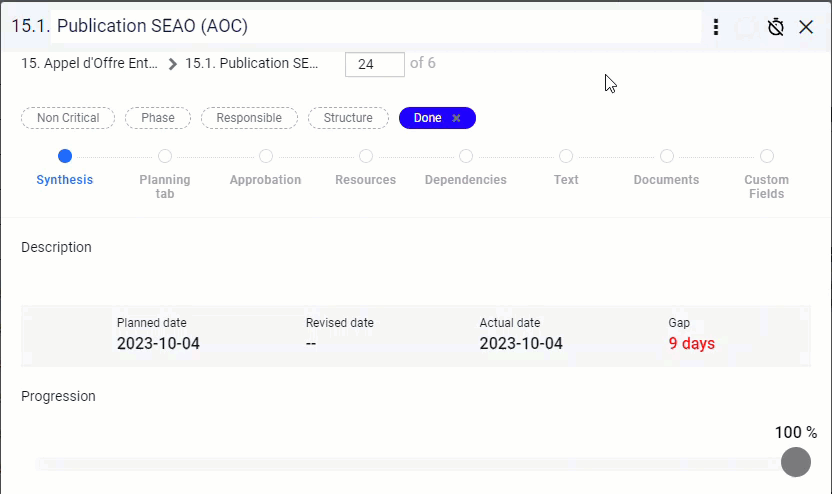Edit the title Publication SEAO (AOC)
The image size is (832, 494).
(x=376, y=26)
